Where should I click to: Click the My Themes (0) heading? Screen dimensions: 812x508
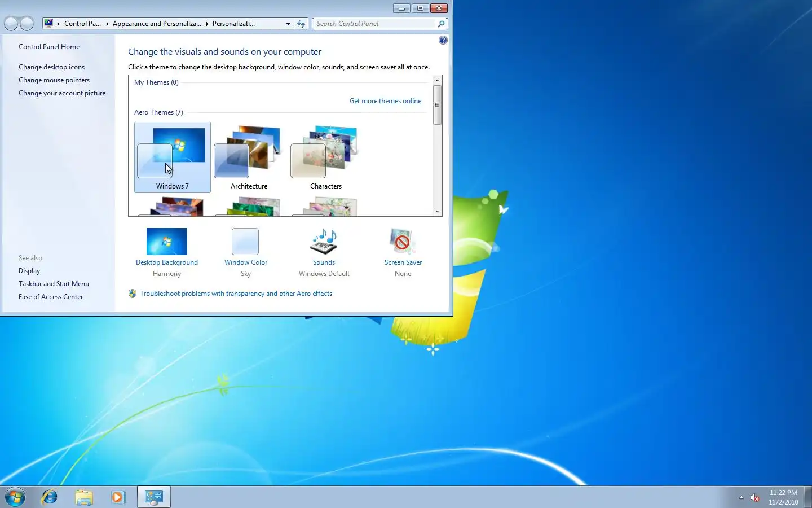(156, 82)
